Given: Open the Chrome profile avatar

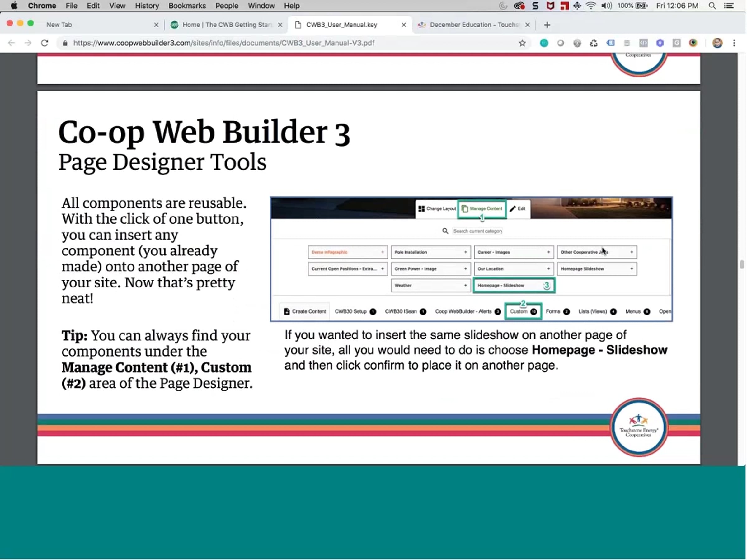Looking at the screenshot, I should click(717, 43).
